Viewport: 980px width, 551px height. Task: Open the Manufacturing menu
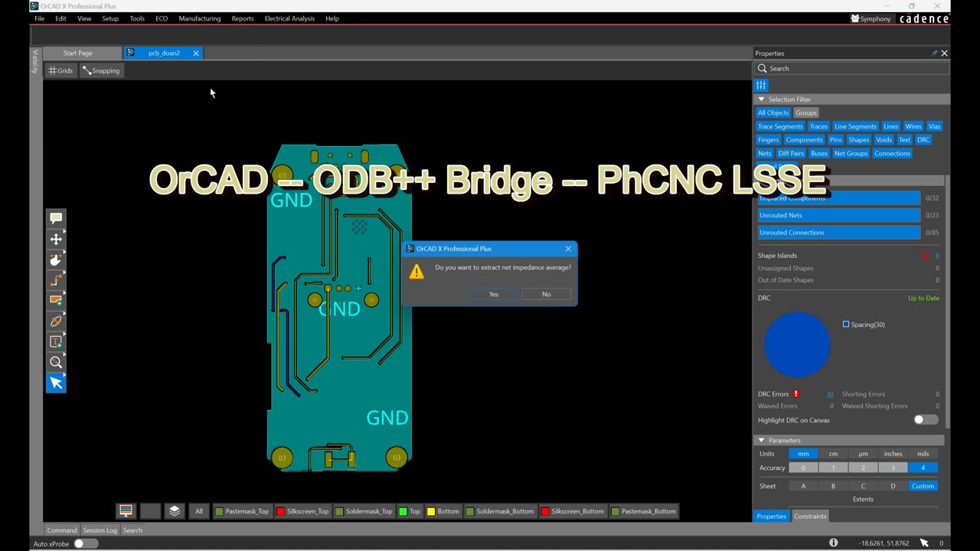[200, 18]
